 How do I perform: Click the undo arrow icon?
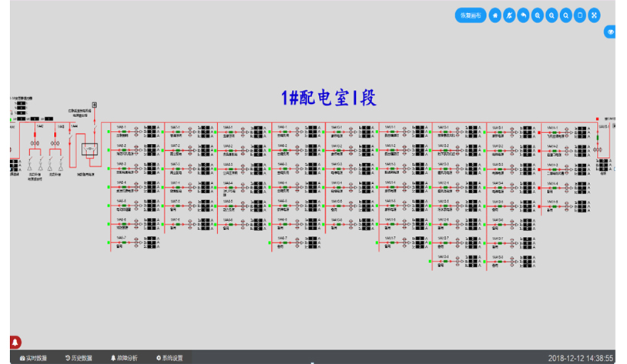click(x=523, y=15)
